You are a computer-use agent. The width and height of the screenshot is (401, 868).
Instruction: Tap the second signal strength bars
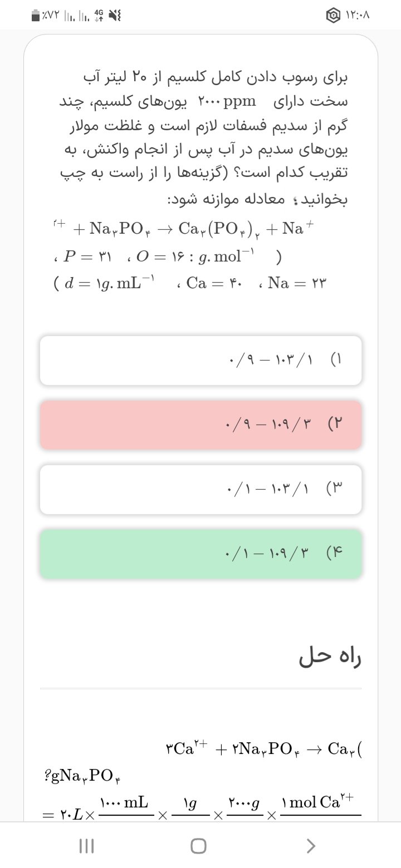click(84, 16)
